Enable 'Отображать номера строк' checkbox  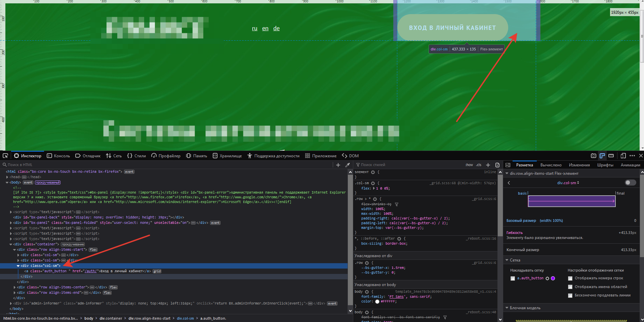(x=570, y=278)
